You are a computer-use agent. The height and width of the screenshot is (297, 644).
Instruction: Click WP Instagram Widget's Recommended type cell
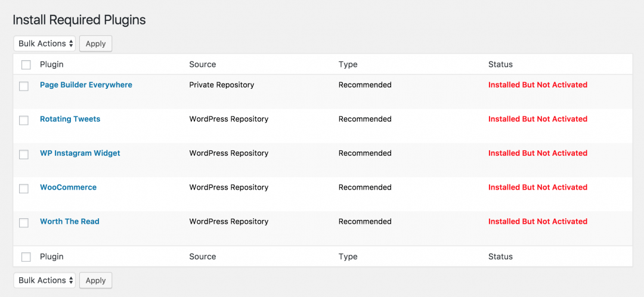365,153
